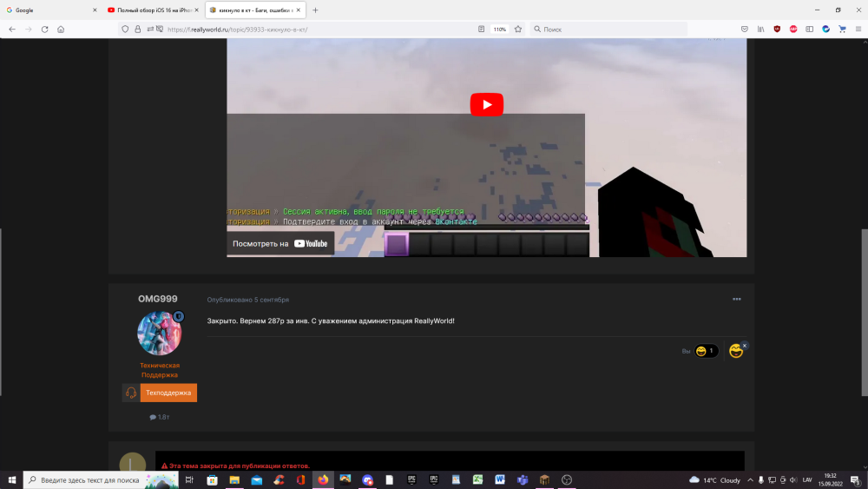Open post options three-dots menu
868x489 pixels.
737,299
